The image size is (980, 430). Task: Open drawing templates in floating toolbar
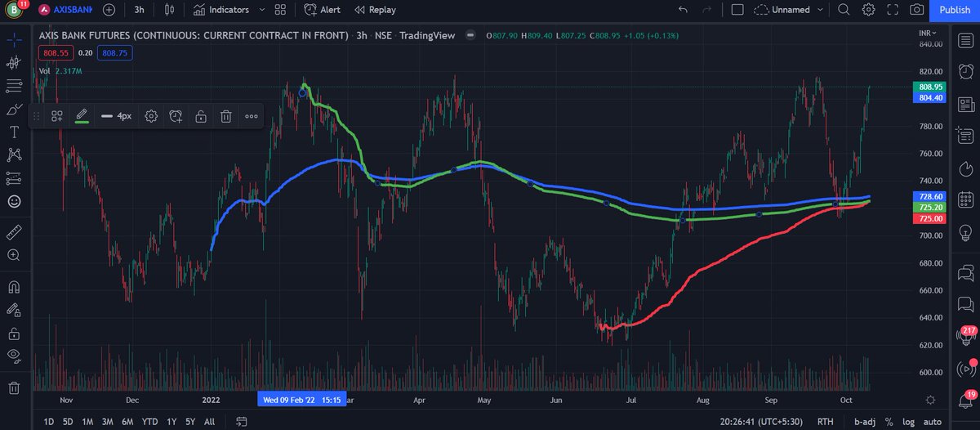tap(57, 116)
